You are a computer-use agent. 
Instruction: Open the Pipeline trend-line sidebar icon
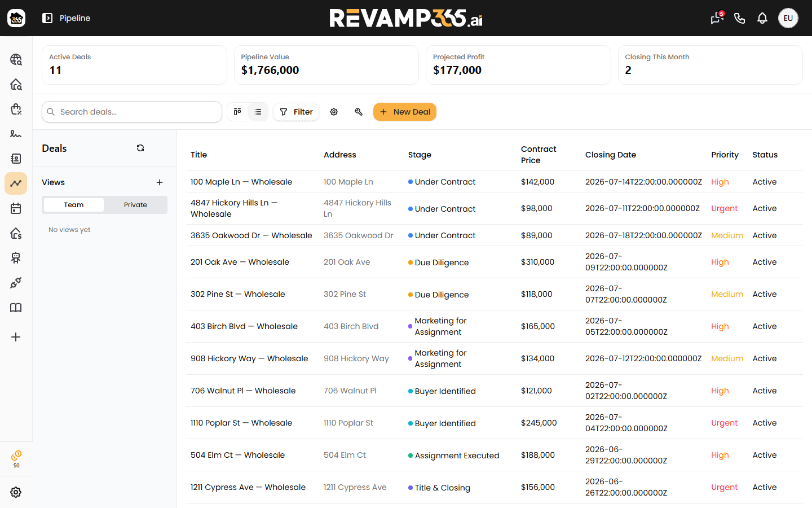click(x=16, y=183)
